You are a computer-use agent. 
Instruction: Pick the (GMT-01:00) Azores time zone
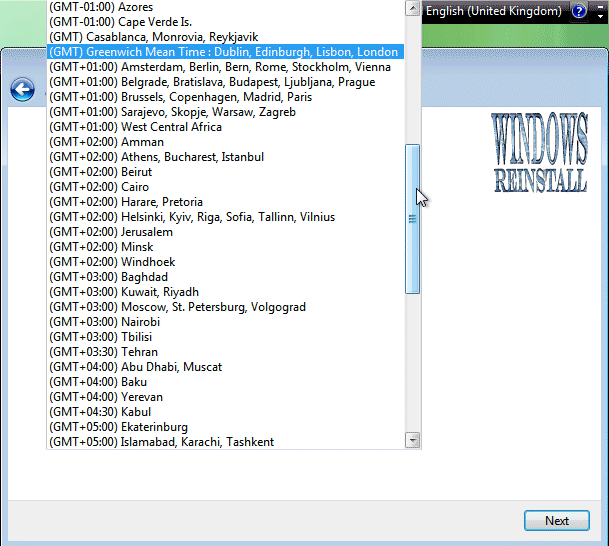[101, 7]
